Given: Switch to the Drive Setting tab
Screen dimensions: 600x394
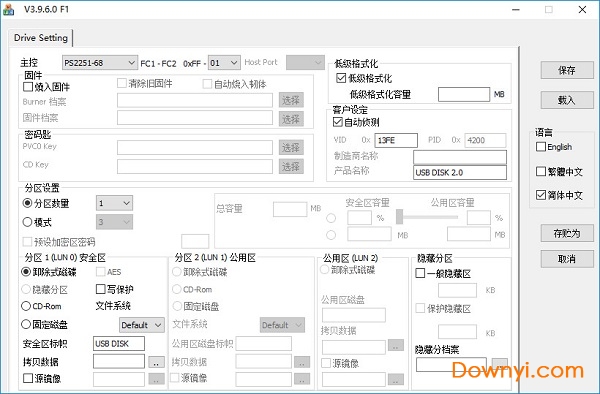Looking at the screenshot, I should [x=41, y=38].
